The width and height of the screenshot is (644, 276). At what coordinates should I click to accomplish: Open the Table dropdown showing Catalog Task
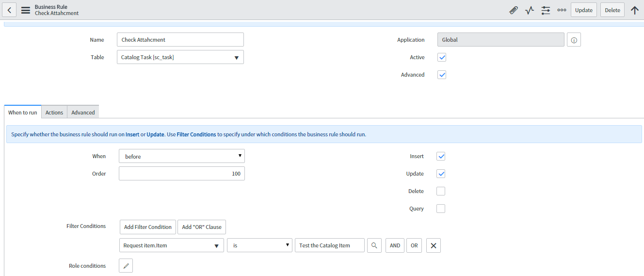[x=180, y=57]
